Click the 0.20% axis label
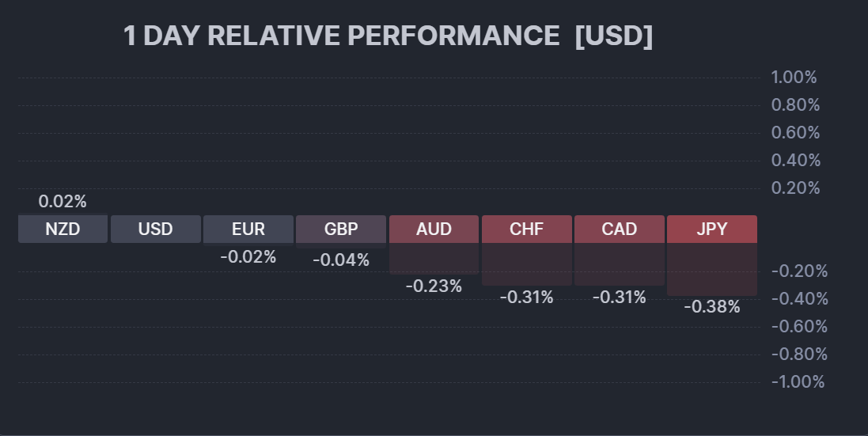This screenshot has width=868, height=436. [795, 188]
